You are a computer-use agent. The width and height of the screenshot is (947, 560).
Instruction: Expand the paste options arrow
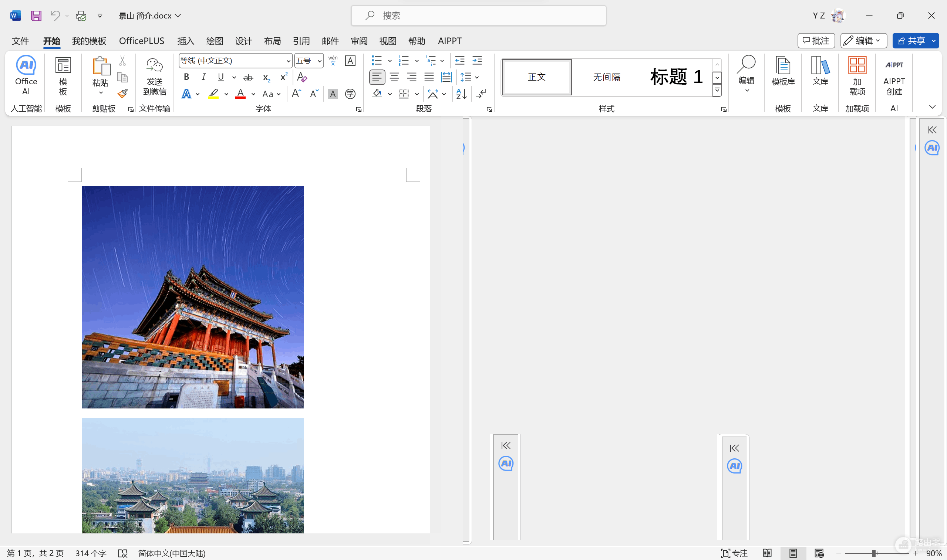click(101, 93)
